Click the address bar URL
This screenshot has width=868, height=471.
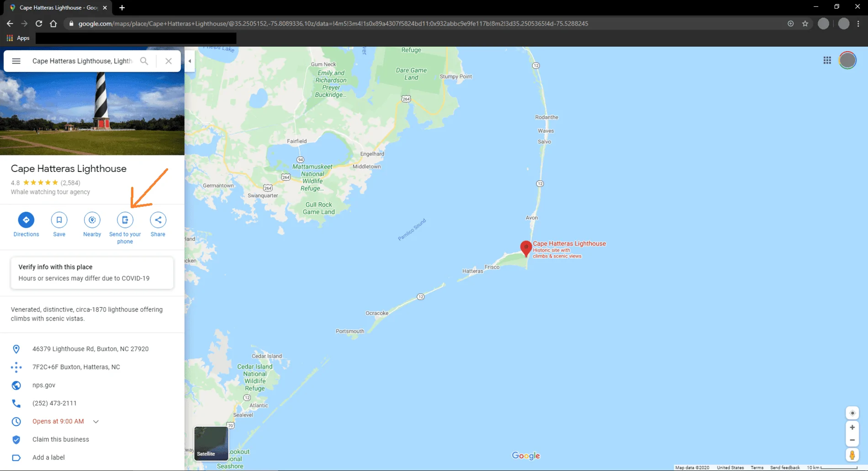click(333, 23)
